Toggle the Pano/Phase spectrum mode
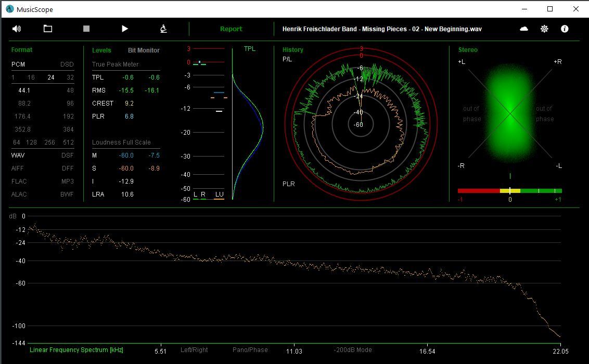 (250, 350)
